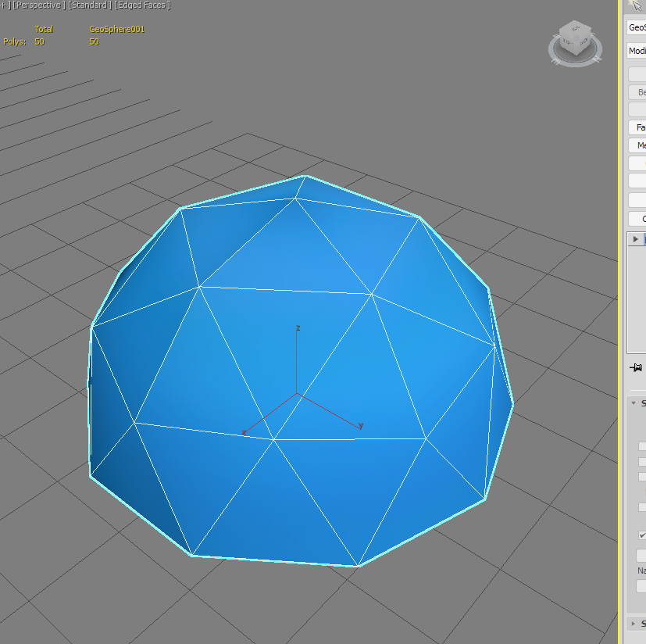Open the Edged Faces shading menu
Screen dimensions: 646x644
point(141,5)
